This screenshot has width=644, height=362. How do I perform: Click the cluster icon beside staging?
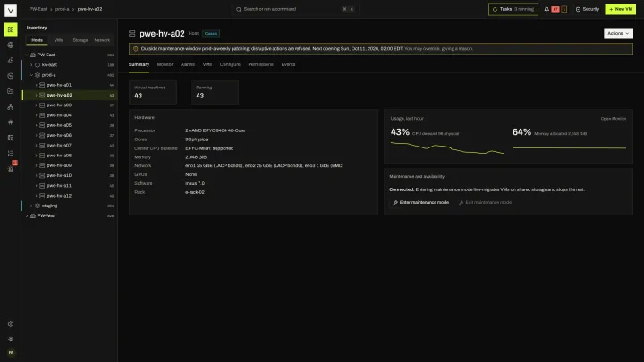tap(38, 206)
